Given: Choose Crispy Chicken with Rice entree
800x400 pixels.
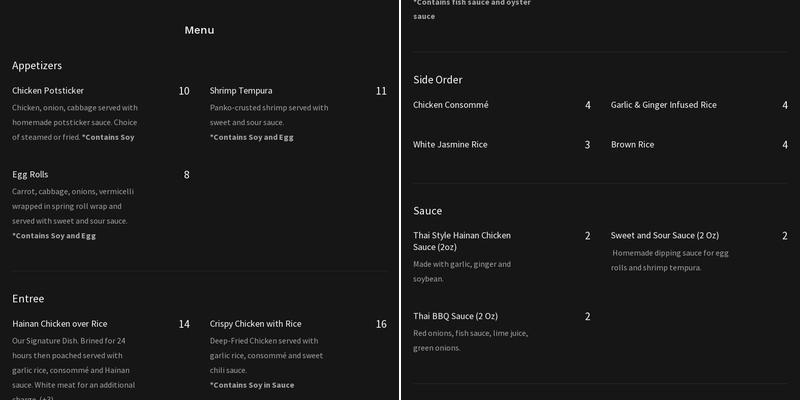Looking at the screenshot, I should (x=256, y=324).
